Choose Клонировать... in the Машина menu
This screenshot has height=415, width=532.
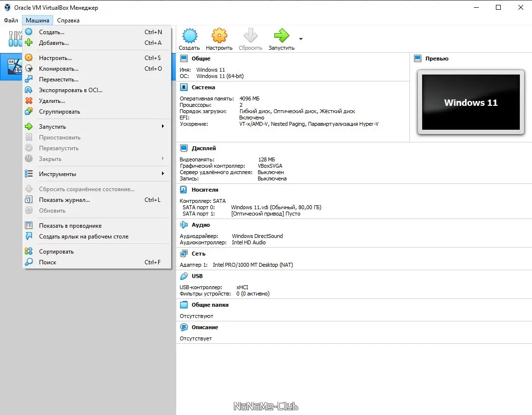97,68
